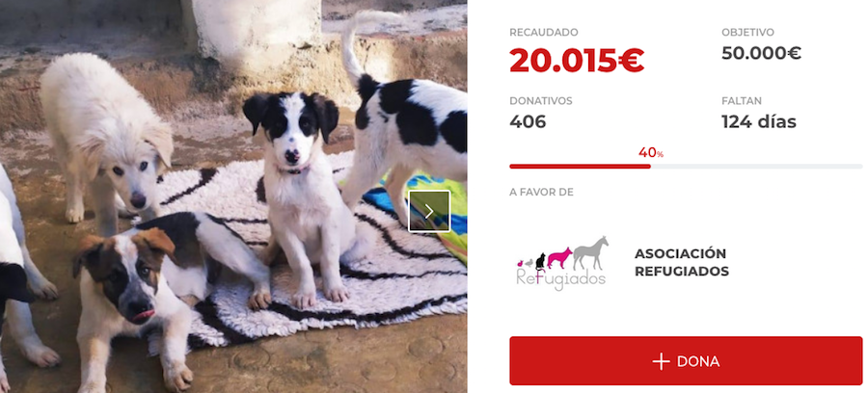Viewport: 868px width, 393px height.
Task: Click the DONATIVOS label
Action: tap(541, 101)
